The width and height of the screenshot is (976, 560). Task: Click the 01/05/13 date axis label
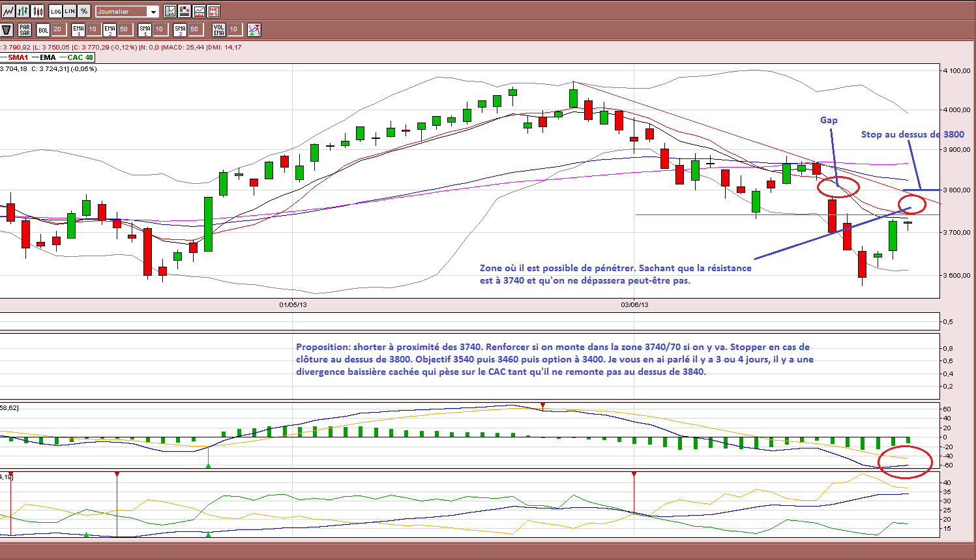pos(293,304)
